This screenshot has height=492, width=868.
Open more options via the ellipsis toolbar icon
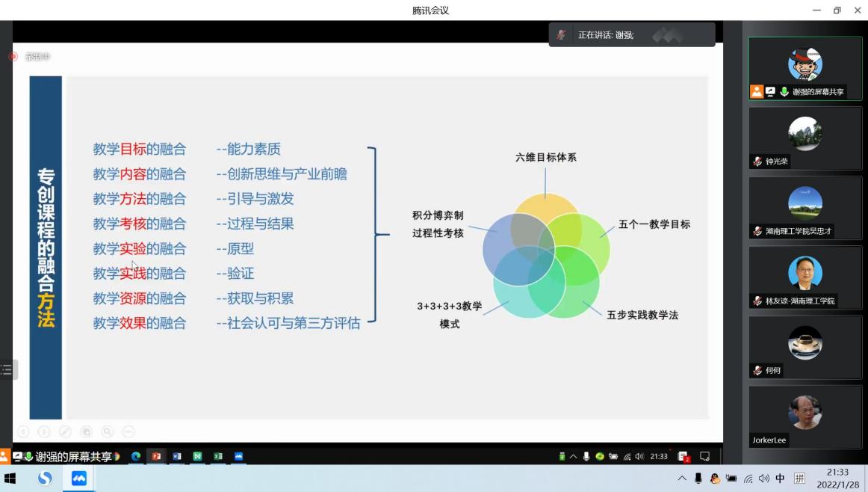coord(128,431)
